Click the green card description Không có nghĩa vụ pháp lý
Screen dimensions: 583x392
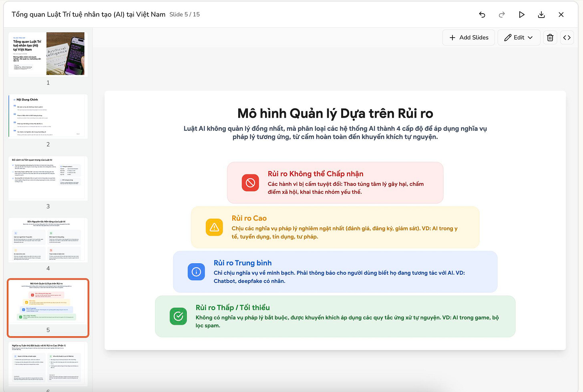[x=347, y=321]
